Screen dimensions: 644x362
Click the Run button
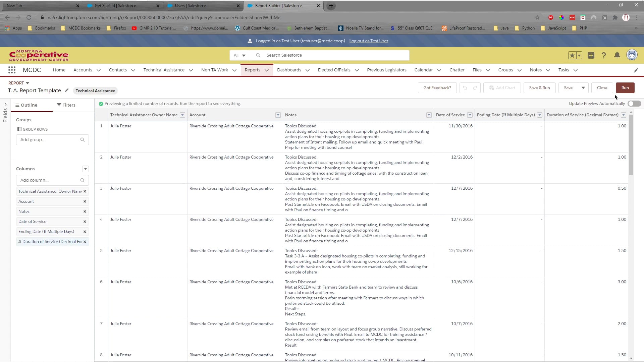(625, 88)
